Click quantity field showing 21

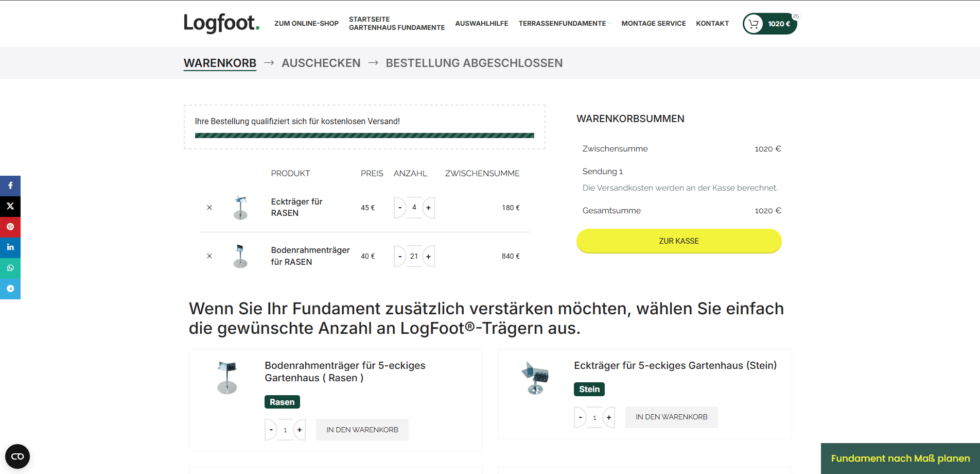tap(414, 256)
